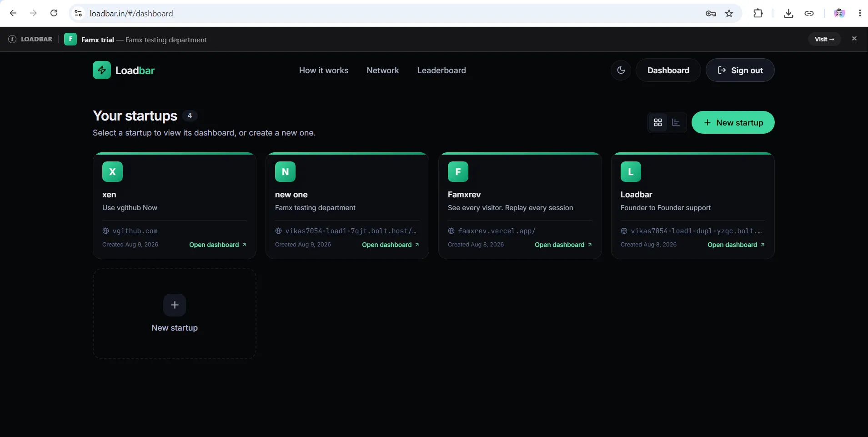Open Leaderboard navigation item
This screenshot has height=437, width=868.
pyautogui.click(x=442, y=70)
